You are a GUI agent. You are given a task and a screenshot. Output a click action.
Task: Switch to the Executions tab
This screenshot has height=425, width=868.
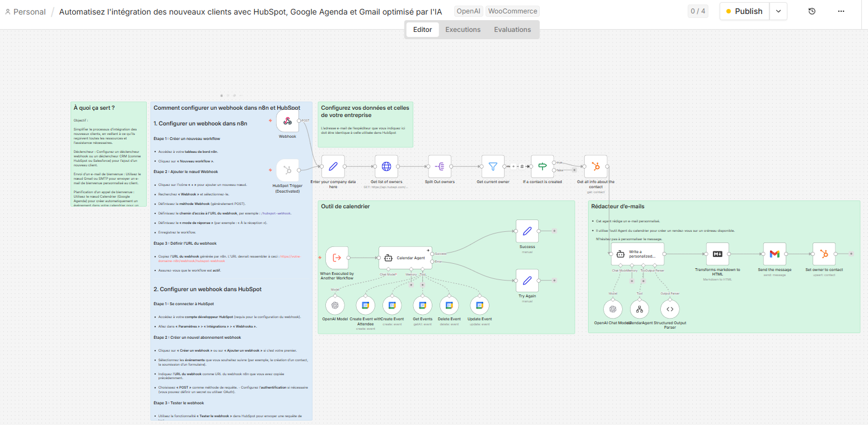pos(463,29)
